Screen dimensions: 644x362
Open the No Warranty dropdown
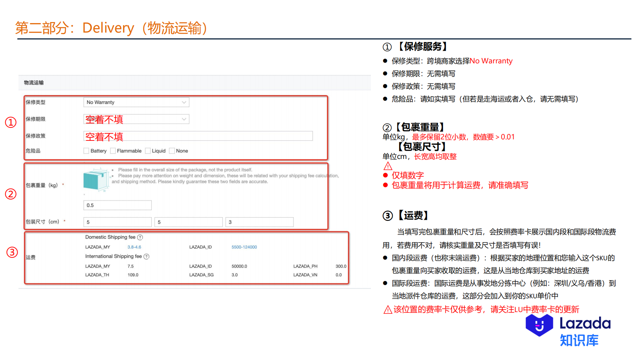[136, 102]
